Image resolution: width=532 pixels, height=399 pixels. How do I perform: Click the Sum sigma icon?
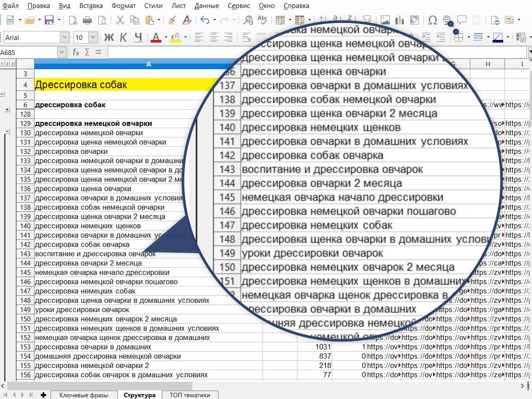[x=87, y=52]
